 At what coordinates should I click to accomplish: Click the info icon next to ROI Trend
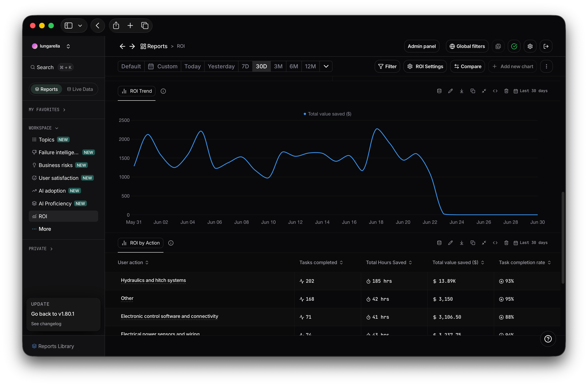[x=163, y=91]
